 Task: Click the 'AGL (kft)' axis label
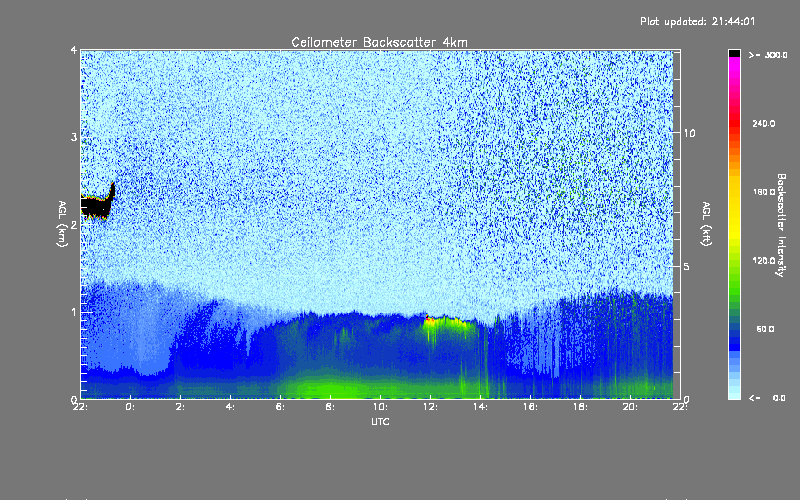point(707,224)
